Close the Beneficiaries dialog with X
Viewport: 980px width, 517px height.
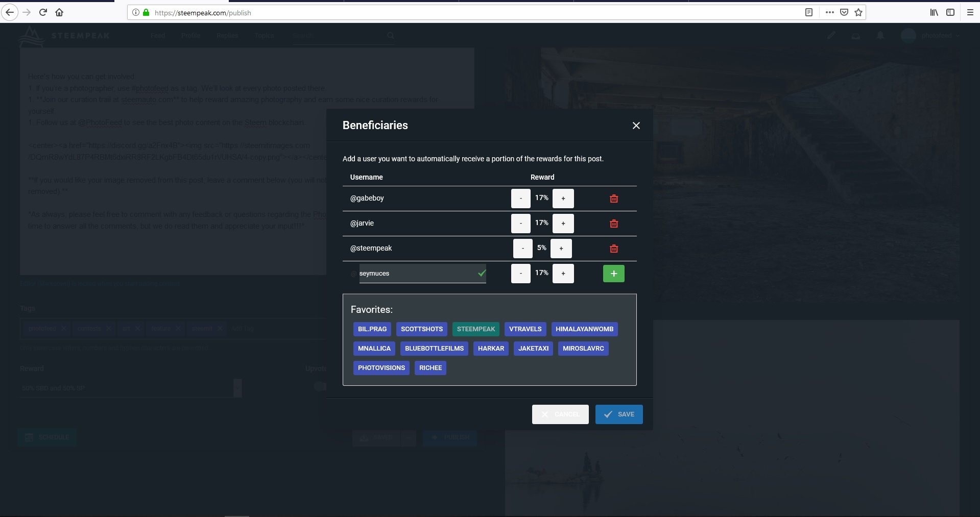pos(636,126)
